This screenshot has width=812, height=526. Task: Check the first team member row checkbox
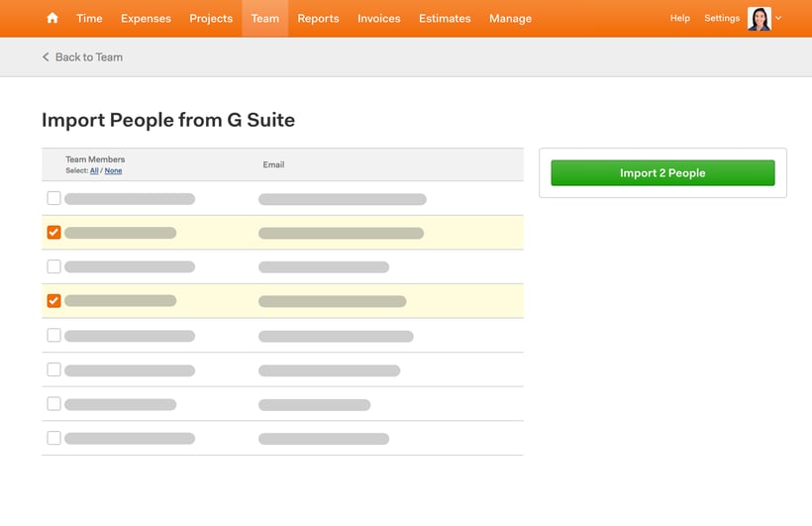click(53, 198)
